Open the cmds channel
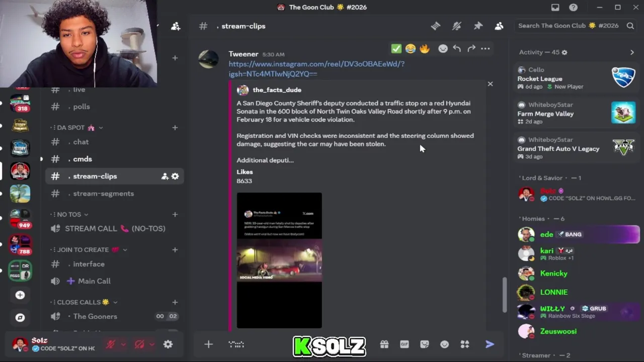Image resolution: width=644 pixels, height=362 pixels. (115, 159)
